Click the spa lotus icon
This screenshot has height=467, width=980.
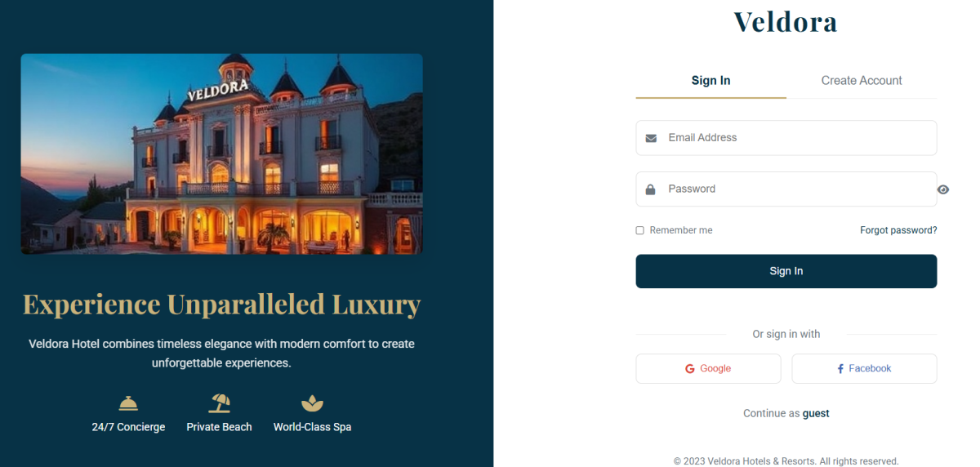click(x=313, y=403)
